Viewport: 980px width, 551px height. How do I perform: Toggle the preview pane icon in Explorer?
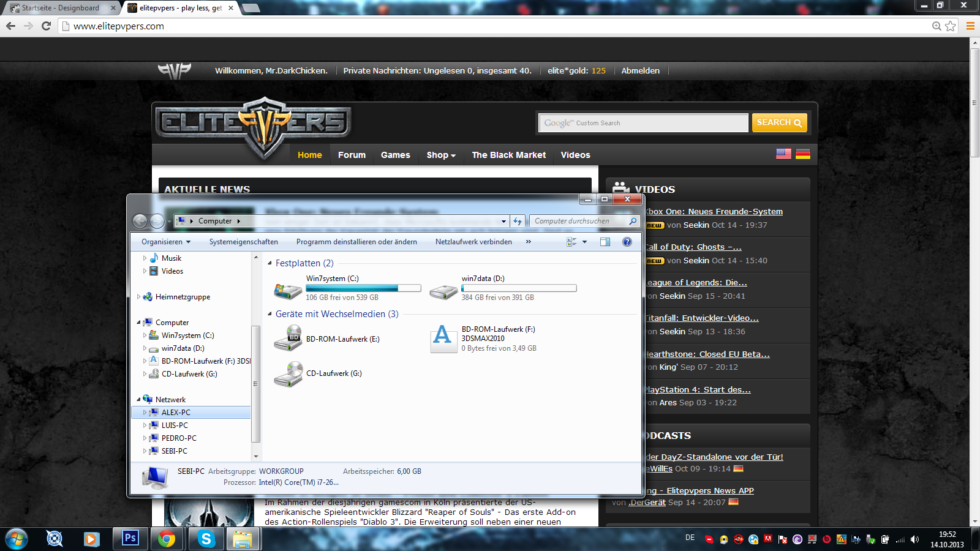click(605, 242)
